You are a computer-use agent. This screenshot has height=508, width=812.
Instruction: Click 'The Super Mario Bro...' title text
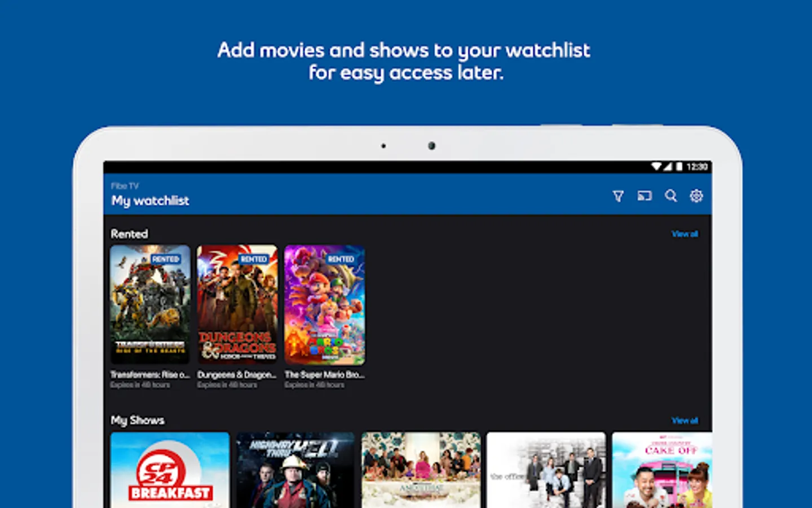pyautogui.click(x=325, y=375)
